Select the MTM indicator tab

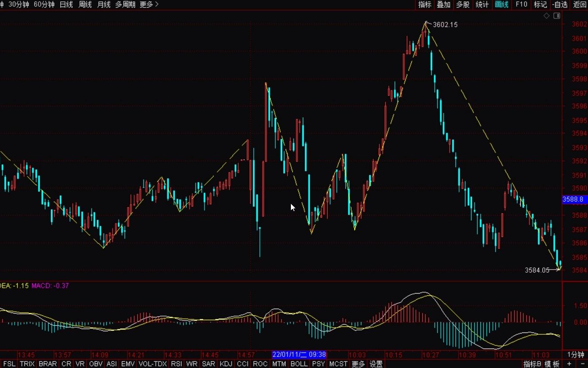click(279, 364)
